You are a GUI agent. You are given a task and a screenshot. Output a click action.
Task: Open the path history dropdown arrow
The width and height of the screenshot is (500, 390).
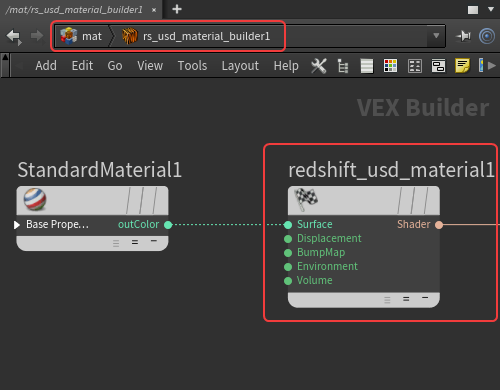pyautogui.click(x=436, y=36)
